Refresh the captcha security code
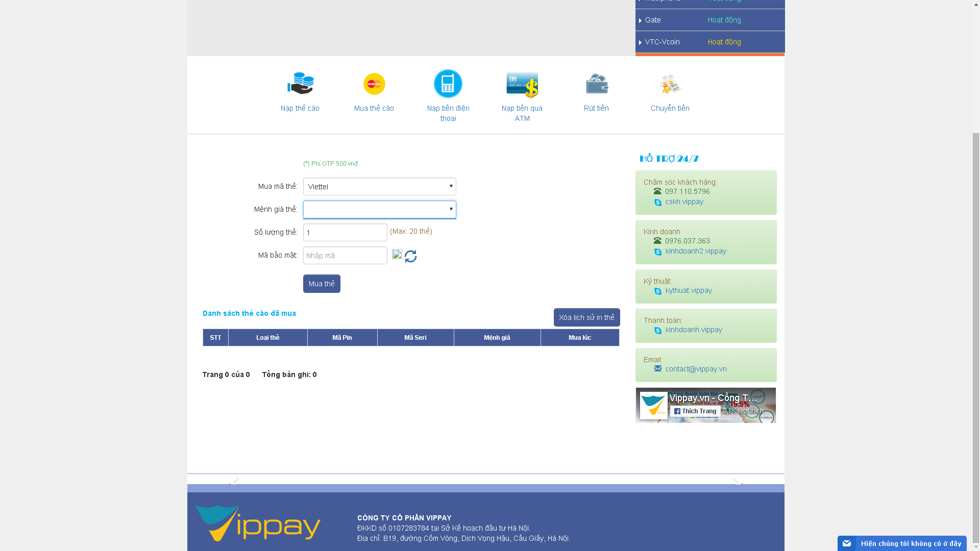This screenshot has height=551, width=980. [411, 256]
